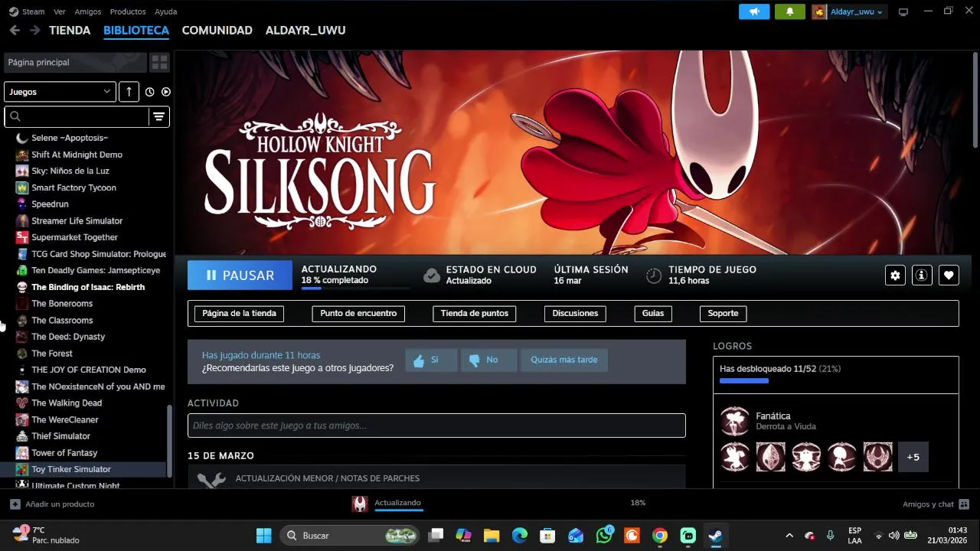Open Soporte button
Image resolution: width=980 pixels, height=551 pixels.
[723, 313]
